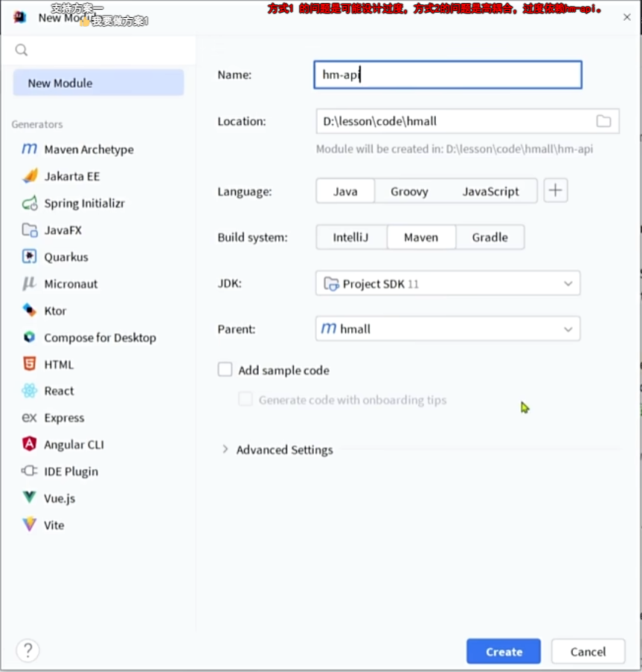Select the Maven Archetype generator icon

click(29, 149)
